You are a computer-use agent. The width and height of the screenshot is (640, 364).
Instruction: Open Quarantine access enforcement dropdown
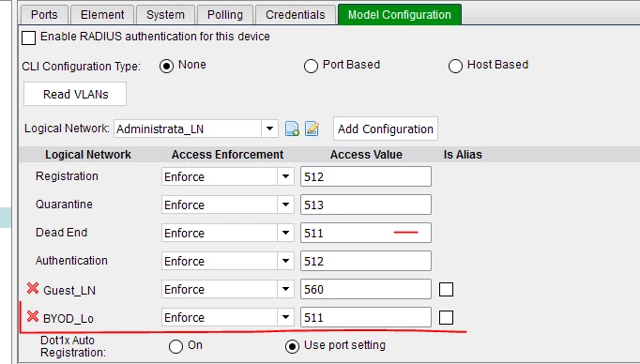pyautogui.click(x=285, y=205)
